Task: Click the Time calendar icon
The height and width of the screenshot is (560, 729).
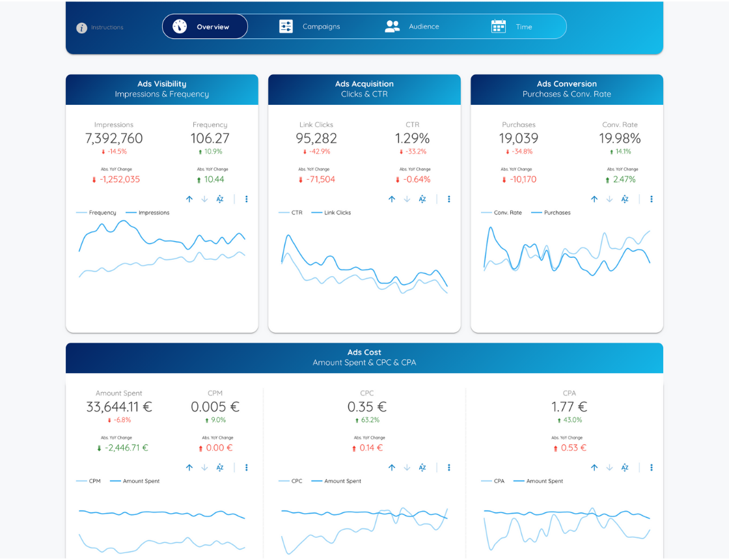Action: [499, 27]
